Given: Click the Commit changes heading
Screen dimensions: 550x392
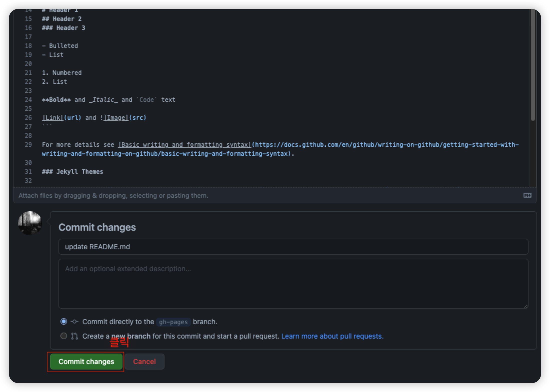Looking at the screenshot, I should click(97, 227).
